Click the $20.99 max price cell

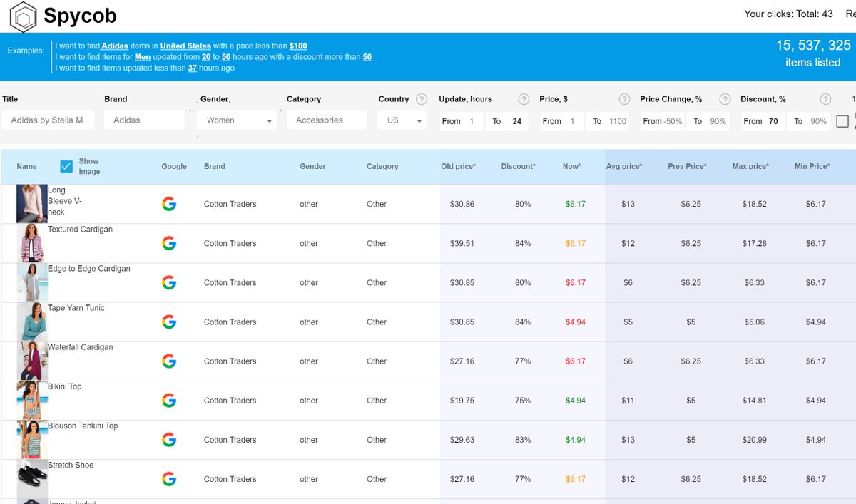(754, 440)
